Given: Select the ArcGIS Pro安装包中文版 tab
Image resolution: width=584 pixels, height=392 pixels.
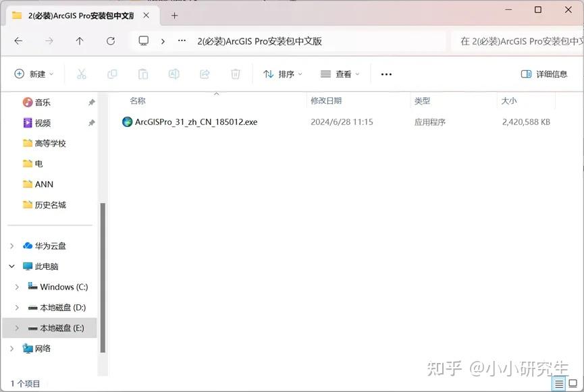Looking at the screenshot, I should (80, 16).
